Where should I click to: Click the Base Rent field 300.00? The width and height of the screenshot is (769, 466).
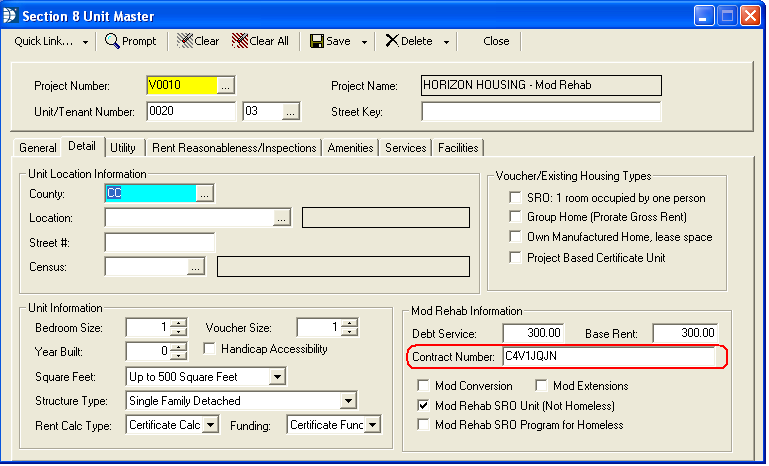tap(685, 333)
